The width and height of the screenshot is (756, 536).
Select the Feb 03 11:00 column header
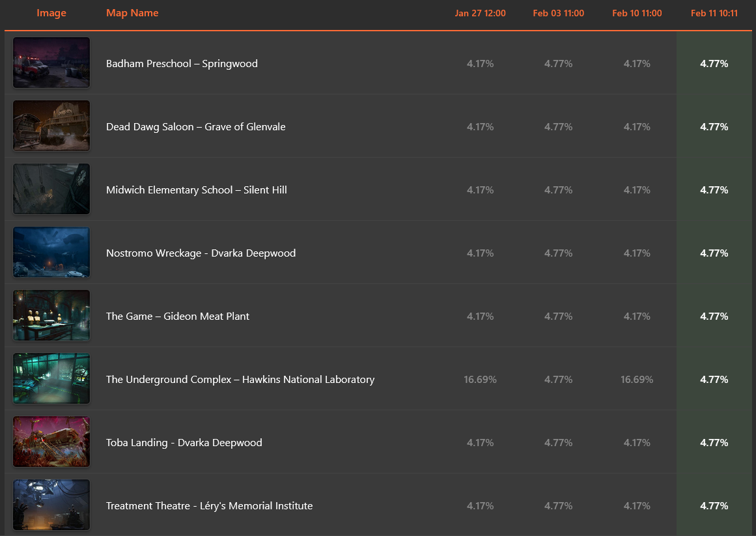558,14
